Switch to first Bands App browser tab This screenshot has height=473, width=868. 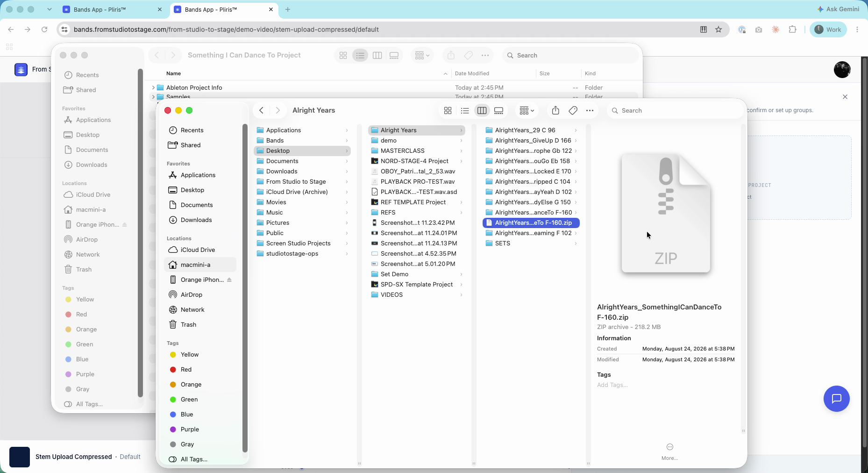[x=112, y=9]
